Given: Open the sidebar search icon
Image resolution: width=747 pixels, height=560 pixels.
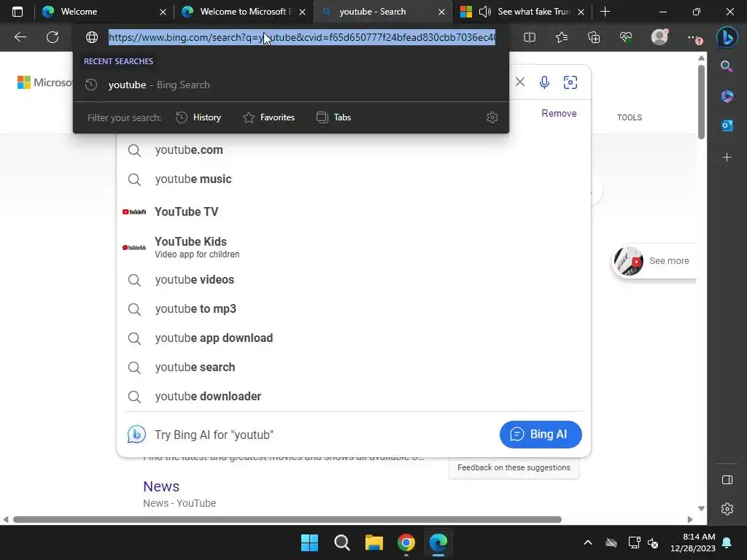Looking at the screenshot, I should (x=727, y=66).
